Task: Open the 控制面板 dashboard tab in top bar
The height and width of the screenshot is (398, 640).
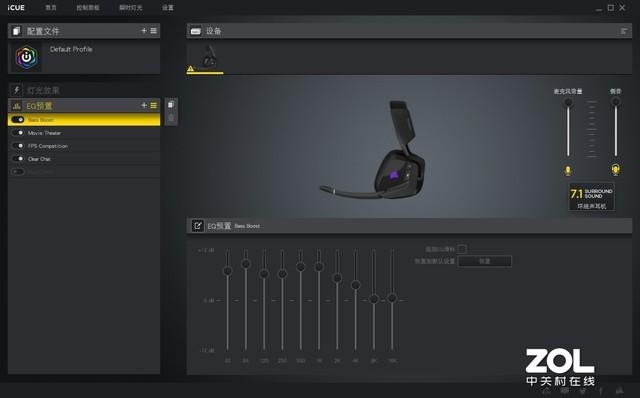Action: (x=88, y=8)
